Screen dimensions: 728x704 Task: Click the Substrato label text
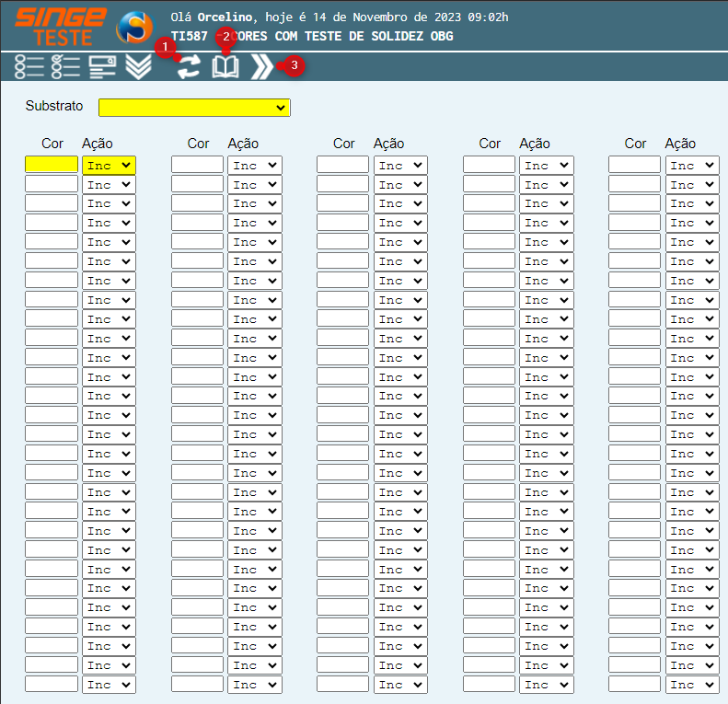click(54, 106)
